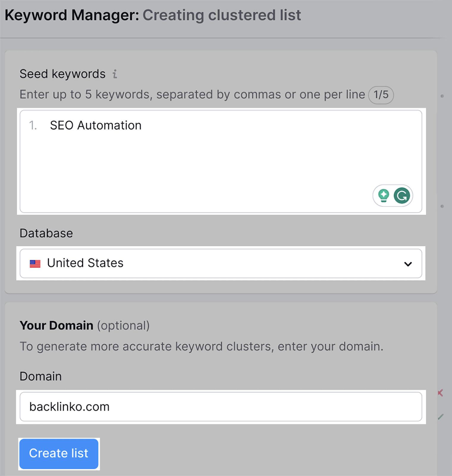Screen dimensions: 452x476
Task: Click the United States flag icon
Action: coord(35,263)
